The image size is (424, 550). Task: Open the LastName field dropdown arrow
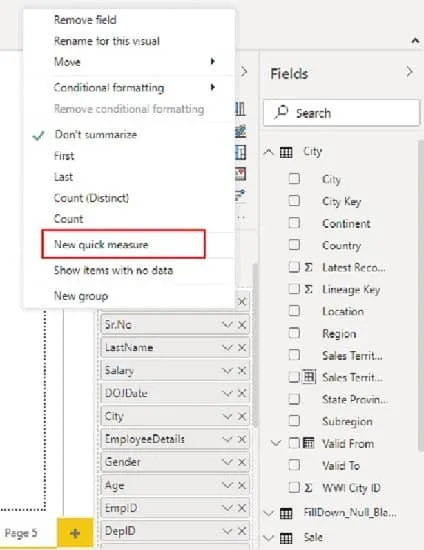click(227, 348)
